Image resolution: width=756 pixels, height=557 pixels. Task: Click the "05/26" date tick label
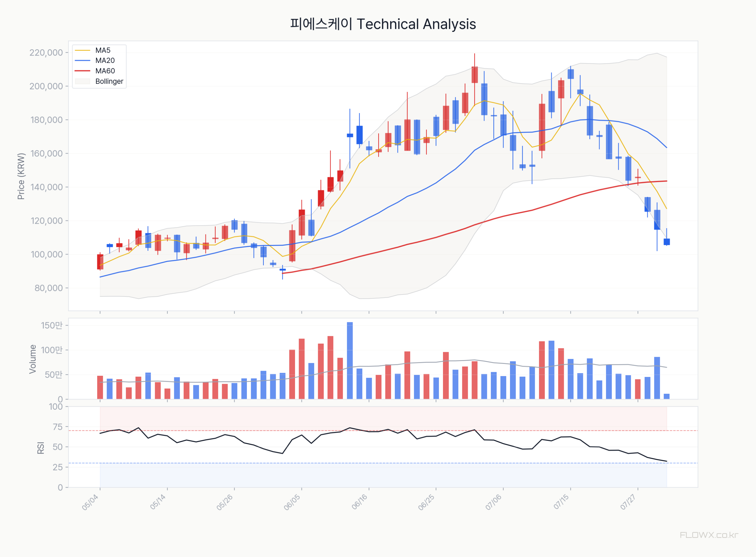tap(224, 502)
